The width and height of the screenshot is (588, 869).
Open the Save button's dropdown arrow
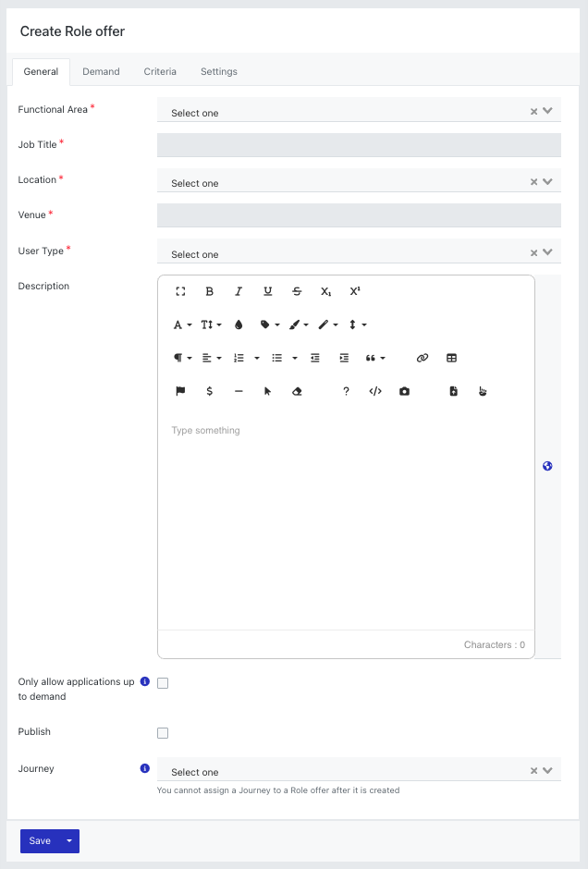click(x=69, y=840)
